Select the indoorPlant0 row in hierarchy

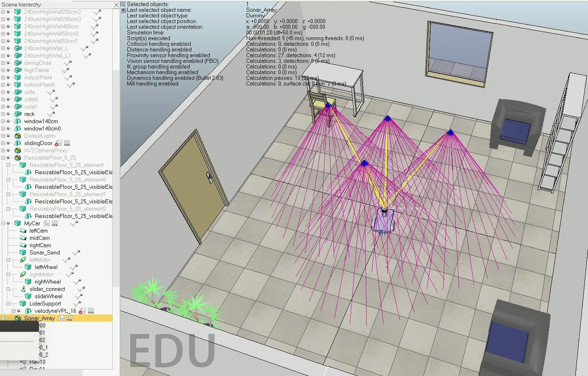click(x=39, y=85)
